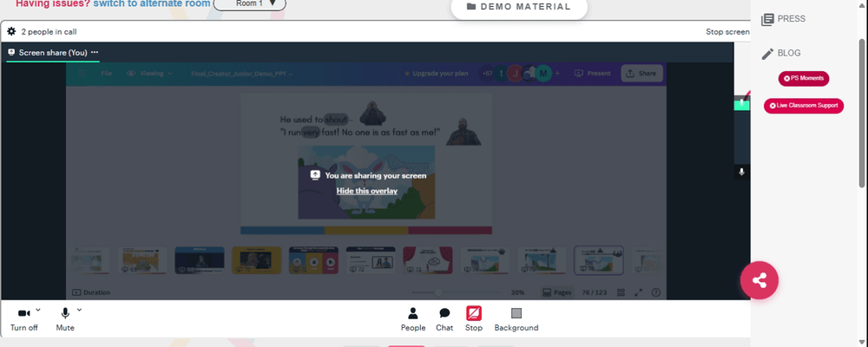The height and width of the screenshot is (347, 868).
Task: Select highlighted slide thumbnail 76
Action: 599,260
